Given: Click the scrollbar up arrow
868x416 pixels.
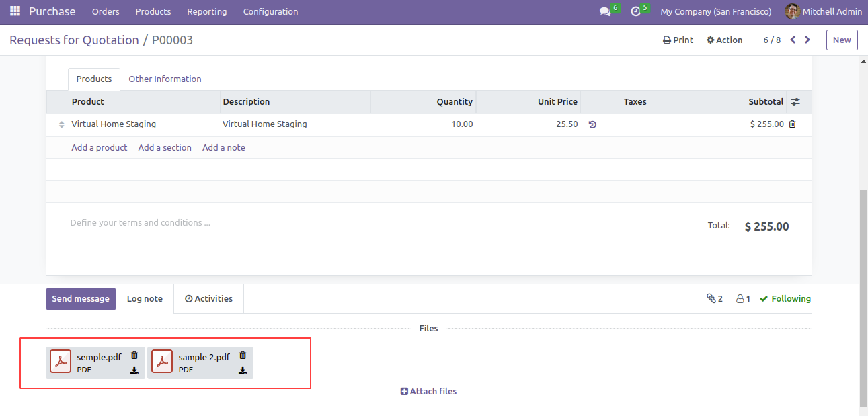Looking at the screenshot, I should point(863,60).
